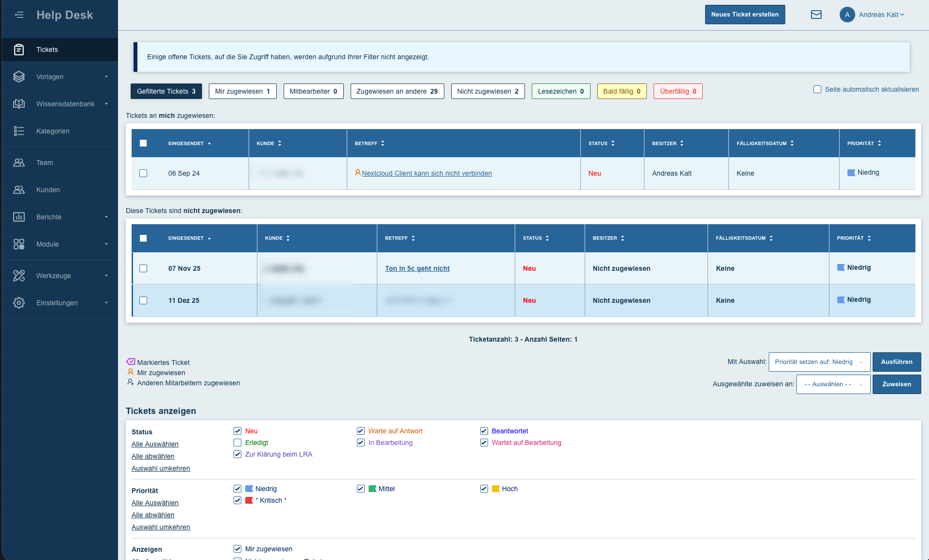Viewport: 929px width, 560px height.
Task: Click the Einstellungen gear icon
Action: point(19,303)
